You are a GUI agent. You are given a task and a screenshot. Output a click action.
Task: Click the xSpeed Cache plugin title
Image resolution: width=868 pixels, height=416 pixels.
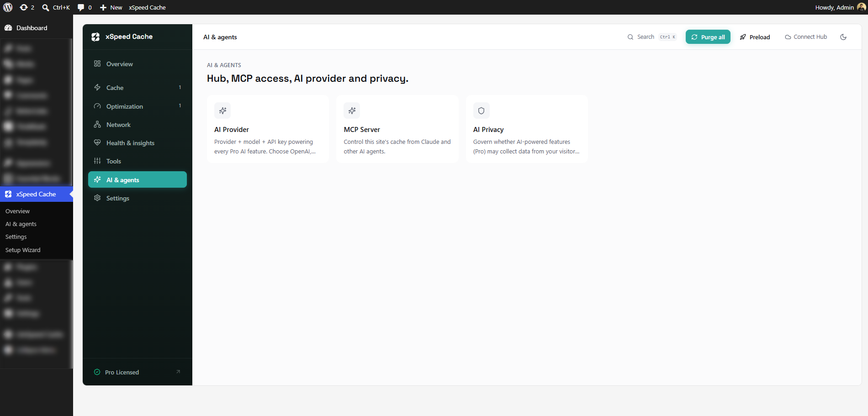[x=129, y=37]
